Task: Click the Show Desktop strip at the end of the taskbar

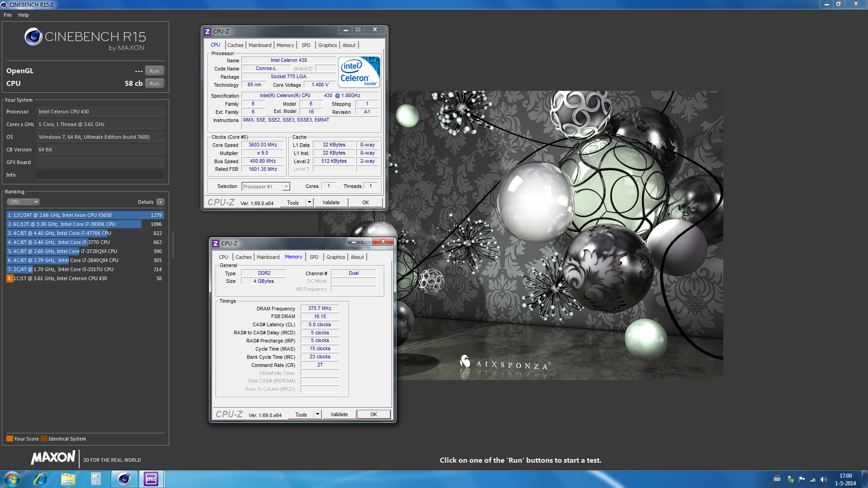Action: point(864,479)
